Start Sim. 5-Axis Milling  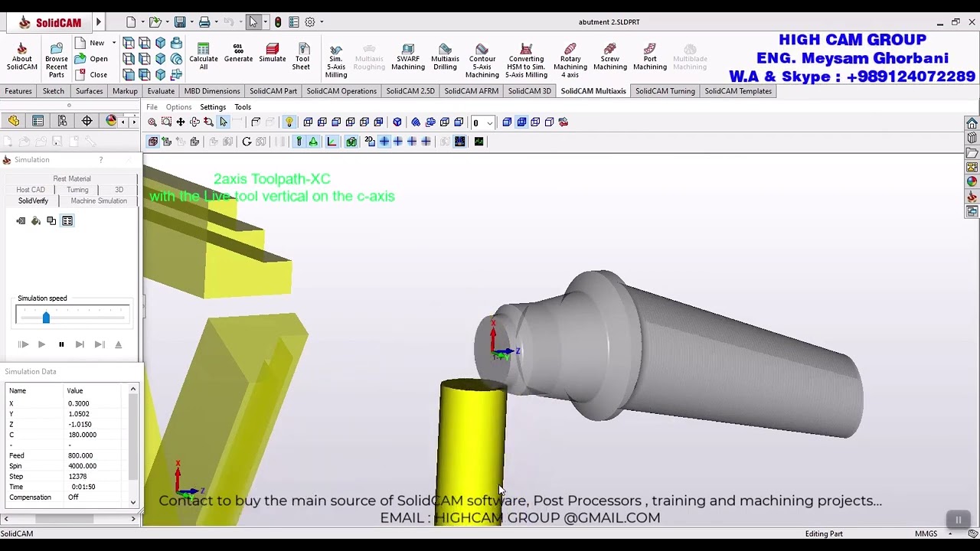335,60
